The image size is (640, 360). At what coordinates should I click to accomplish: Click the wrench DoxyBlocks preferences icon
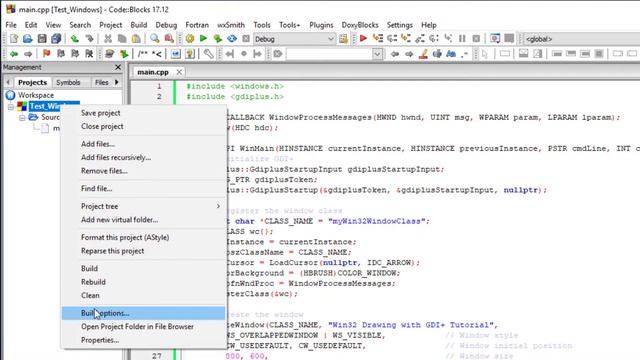pos(209,54)
